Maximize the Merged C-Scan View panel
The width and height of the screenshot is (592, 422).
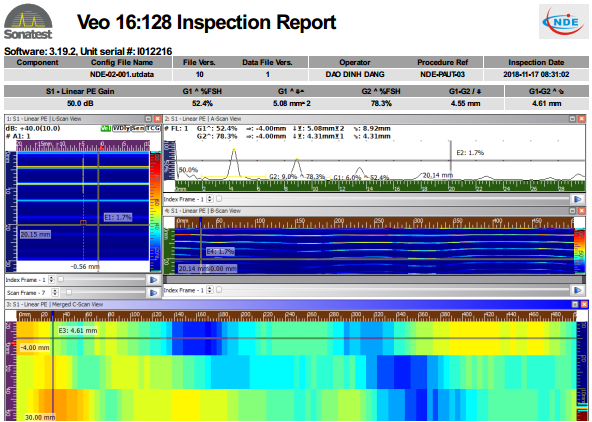tap(575, 304)
